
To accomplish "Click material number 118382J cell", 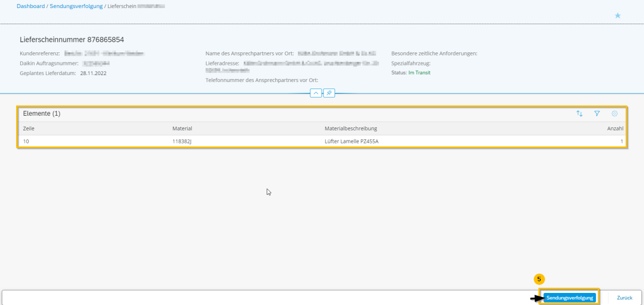I will click(x=182, y=141).
